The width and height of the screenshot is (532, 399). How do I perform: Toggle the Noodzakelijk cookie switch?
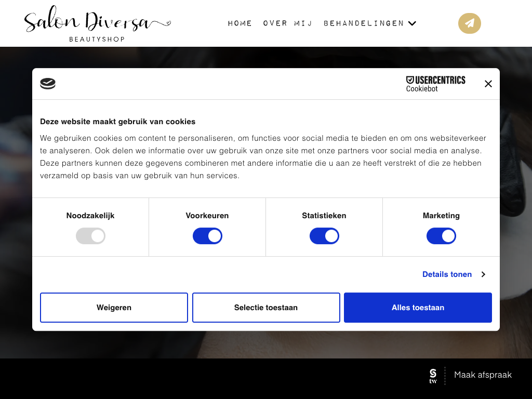[x=90, y=236]
